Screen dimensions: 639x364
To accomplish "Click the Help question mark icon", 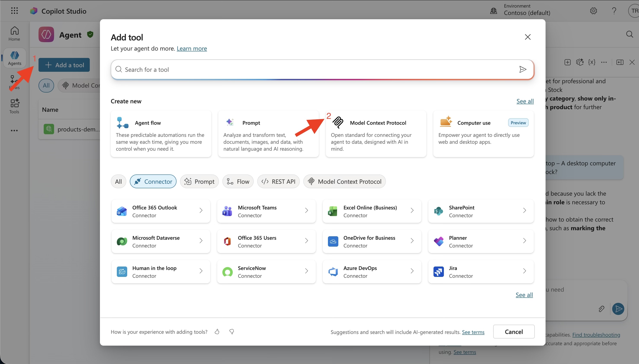I will 614,11.
